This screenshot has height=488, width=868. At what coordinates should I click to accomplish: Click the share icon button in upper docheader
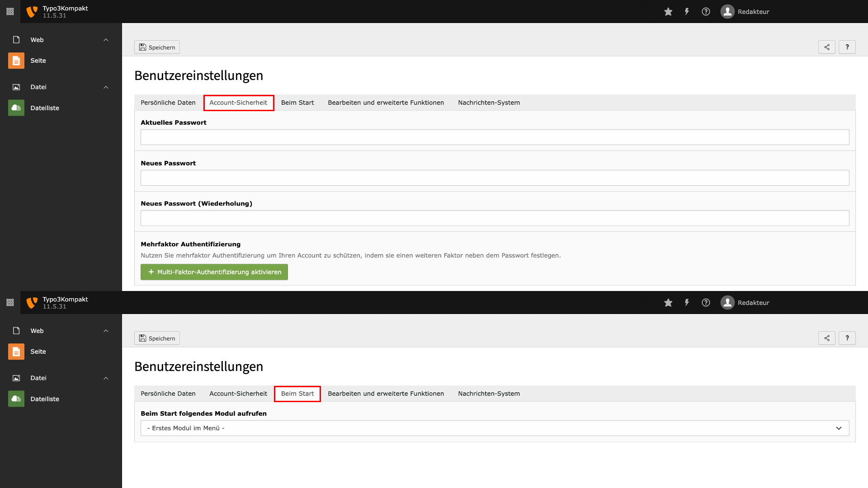(826, 47)
